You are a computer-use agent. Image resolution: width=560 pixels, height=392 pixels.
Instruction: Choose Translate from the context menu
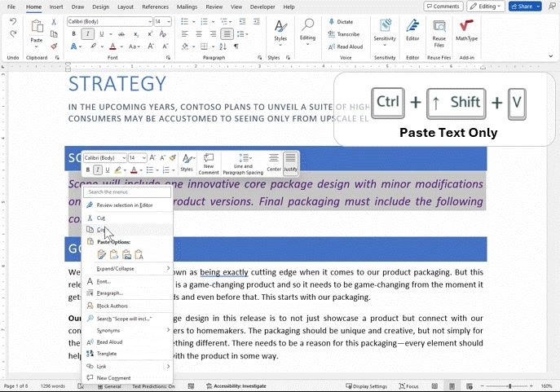[107, 354]
